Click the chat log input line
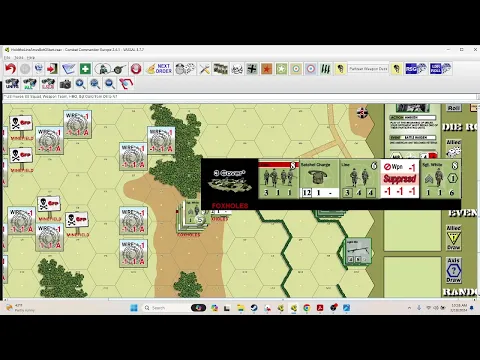Viewport: 480px width, 360px height. point(238,97)
